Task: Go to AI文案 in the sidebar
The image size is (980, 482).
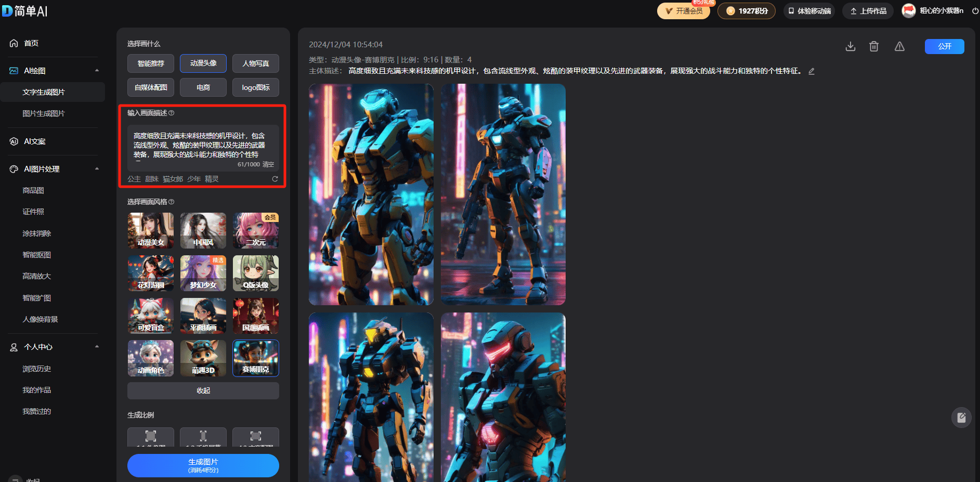Action: tap(35, 141)
